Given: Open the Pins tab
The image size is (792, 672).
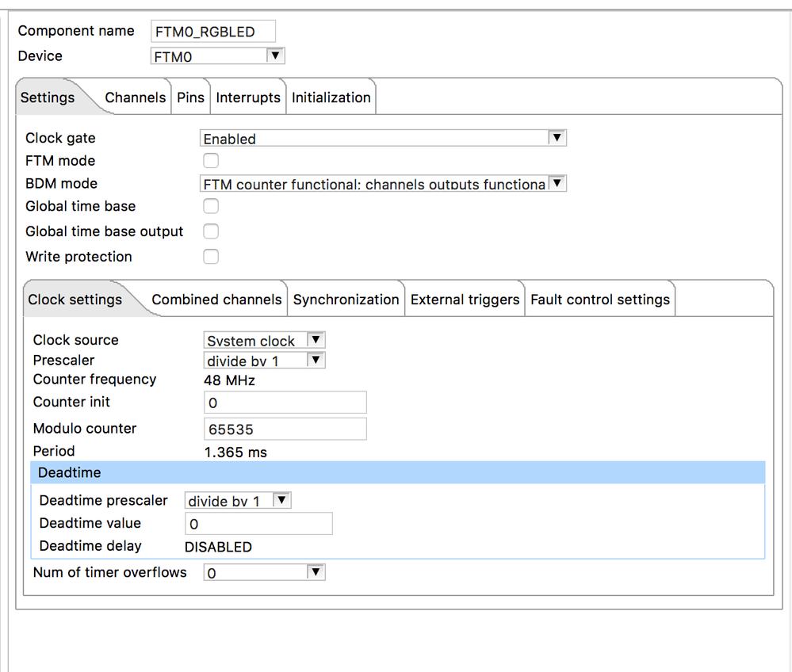Looking at the screenshot, I should [190, 97].
